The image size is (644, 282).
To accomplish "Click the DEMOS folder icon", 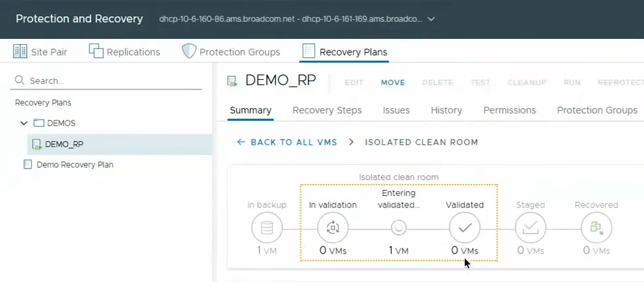I will [x=39, y=123].
